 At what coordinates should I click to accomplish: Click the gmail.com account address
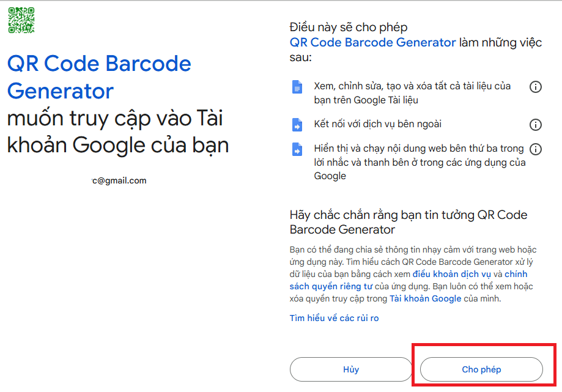(119, 180)
